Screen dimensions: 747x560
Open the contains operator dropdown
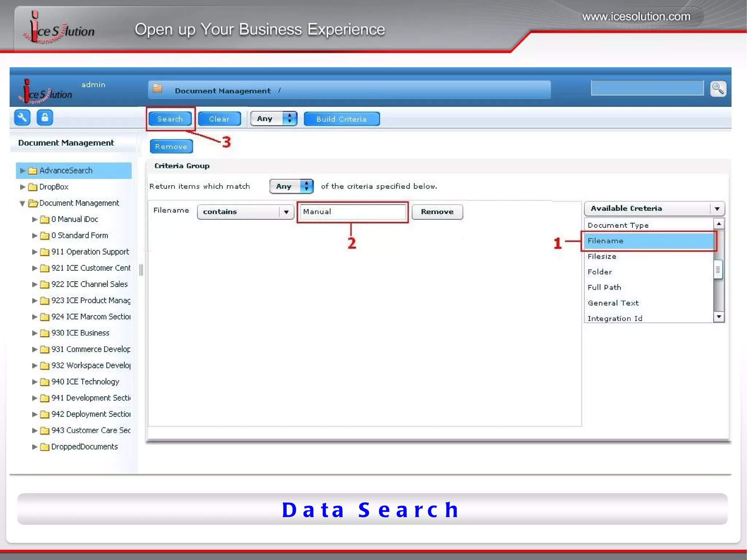[x=286, y=212]
